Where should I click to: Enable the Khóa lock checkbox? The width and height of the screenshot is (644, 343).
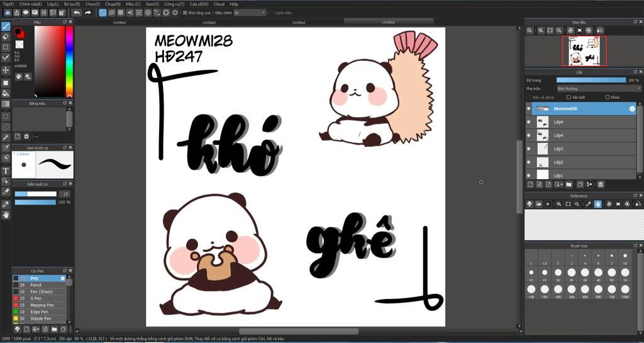[608, 97]
